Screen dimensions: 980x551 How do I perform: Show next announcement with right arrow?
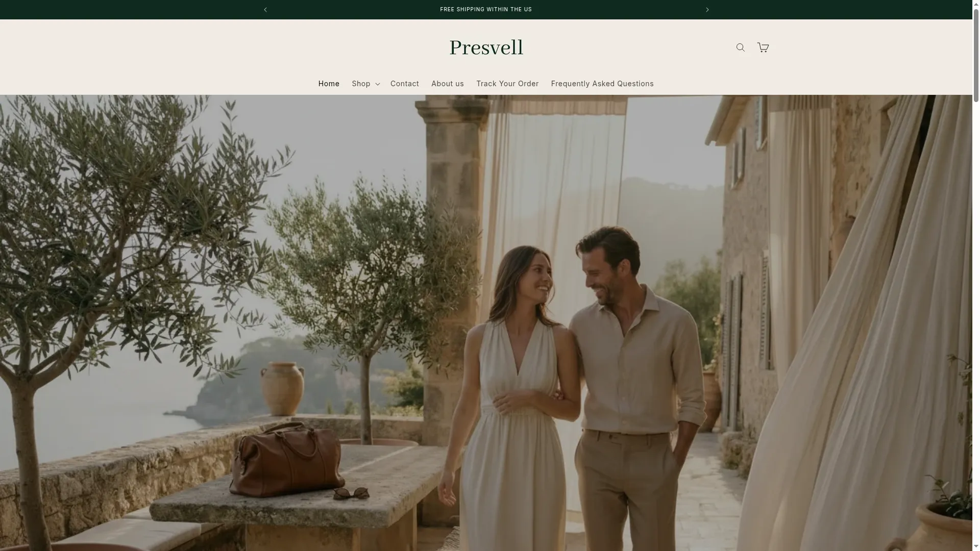point(707,10)
